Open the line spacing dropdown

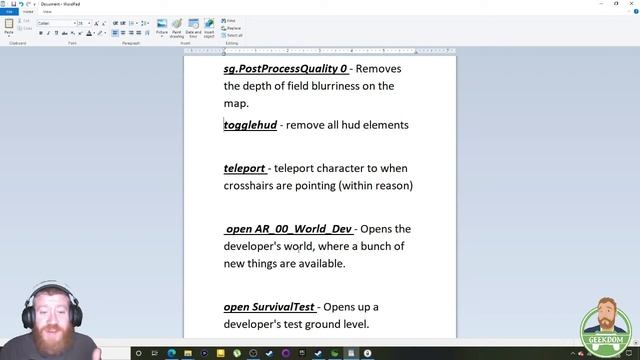point(144,23)
